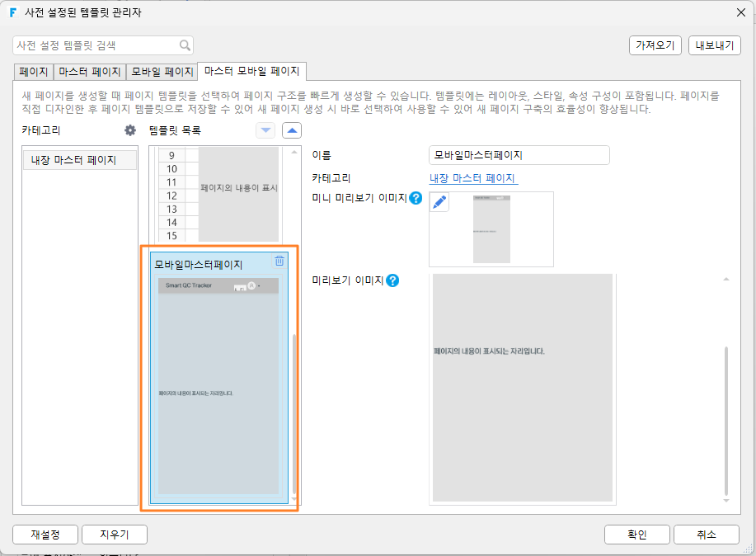Click the 이름 name input field

coord(519,155)
